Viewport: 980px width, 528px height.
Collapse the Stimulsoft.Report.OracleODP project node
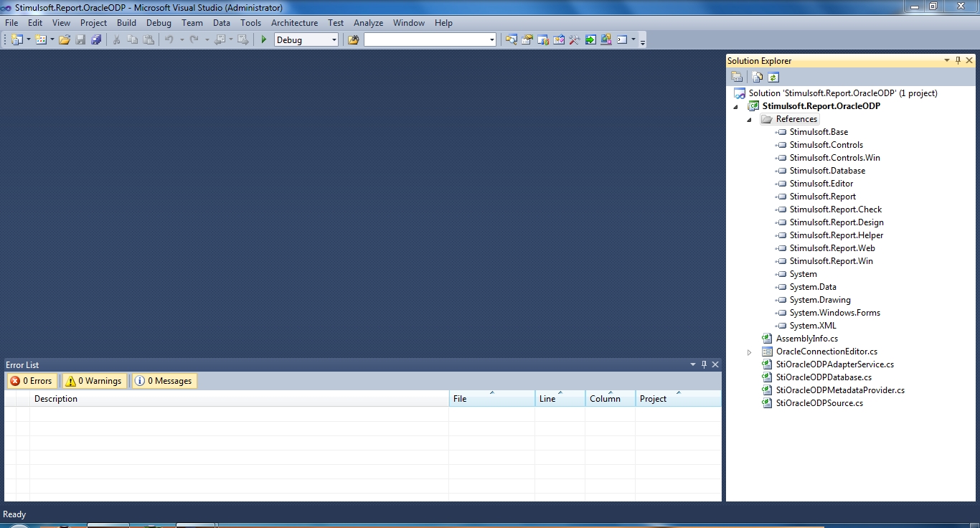(x=735, y=107)
